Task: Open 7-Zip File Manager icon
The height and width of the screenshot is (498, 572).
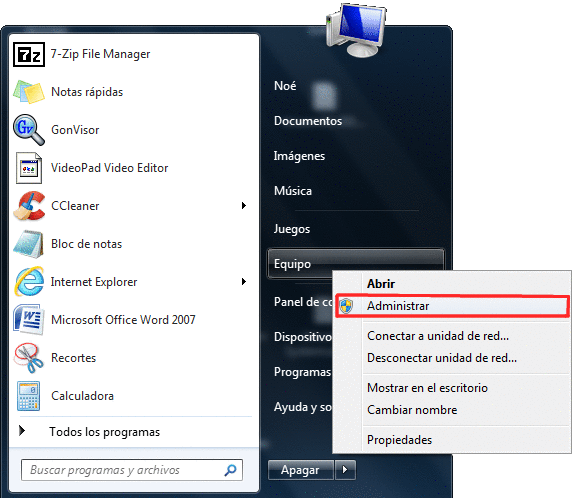Action: (x=29, y=55)
